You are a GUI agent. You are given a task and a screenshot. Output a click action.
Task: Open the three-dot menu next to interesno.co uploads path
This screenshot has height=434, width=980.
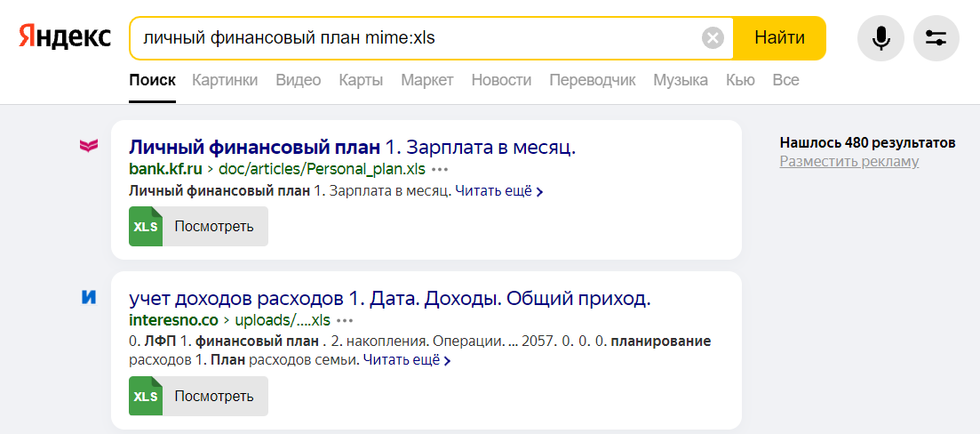tap(345, 321)
